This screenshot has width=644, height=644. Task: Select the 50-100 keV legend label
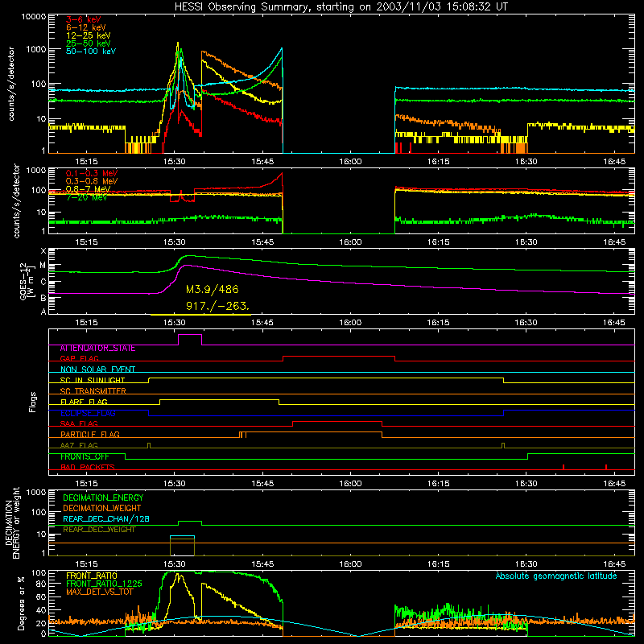point(91,52)
